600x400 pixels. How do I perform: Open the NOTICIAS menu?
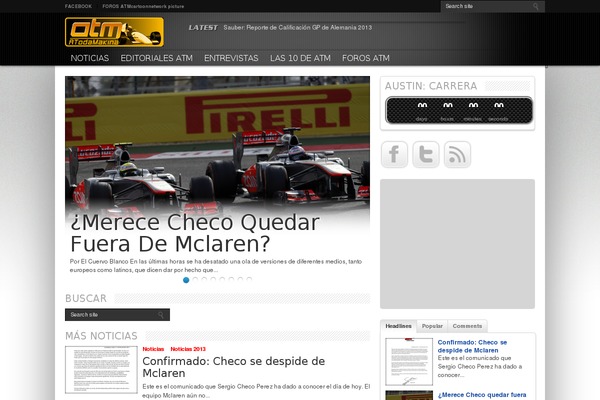coord(90,58)
